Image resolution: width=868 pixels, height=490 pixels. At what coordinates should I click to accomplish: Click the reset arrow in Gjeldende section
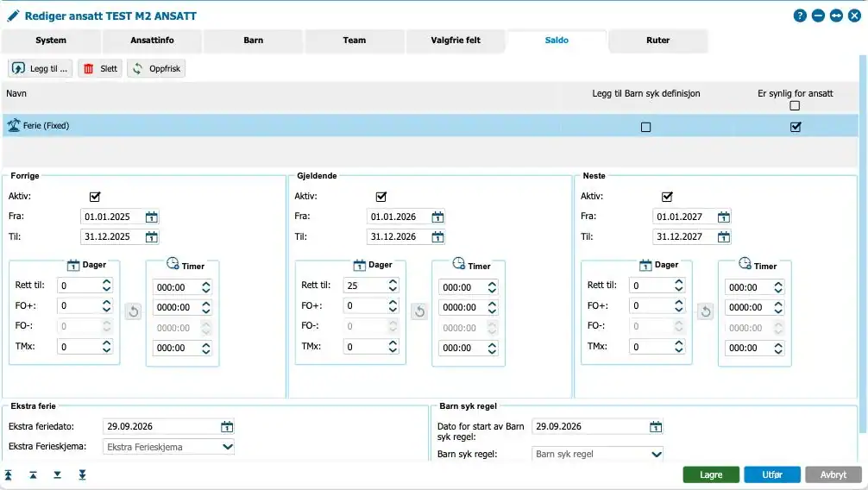coord(419,311)
